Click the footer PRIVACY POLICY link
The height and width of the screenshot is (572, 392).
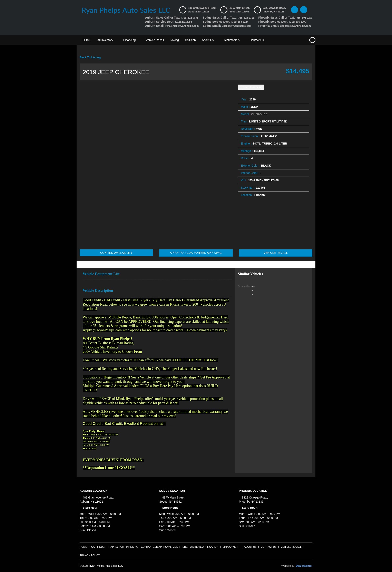[90, 555]
